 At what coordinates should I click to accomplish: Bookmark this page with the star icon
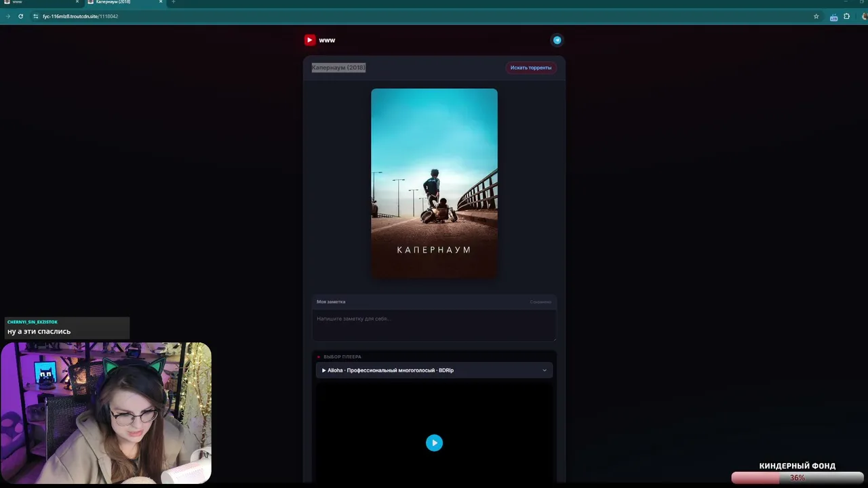click(x=816, y=16)
